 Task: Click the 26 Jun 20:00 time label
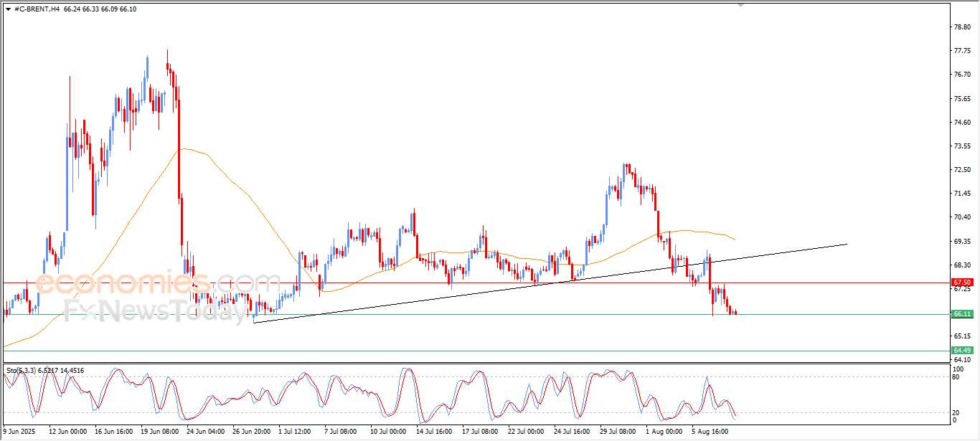(252, 432)
